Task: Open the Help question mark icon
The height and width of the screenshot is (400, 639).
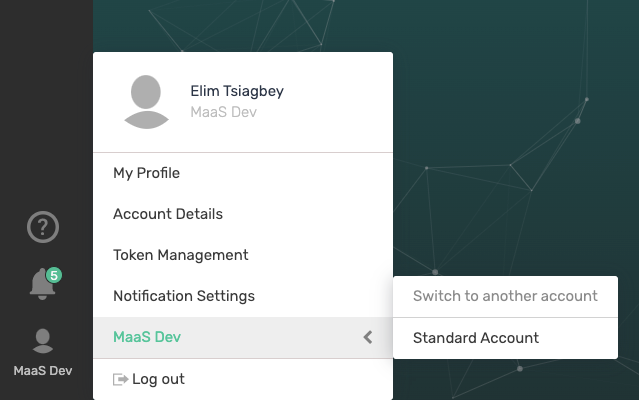Action: (43, 228)
